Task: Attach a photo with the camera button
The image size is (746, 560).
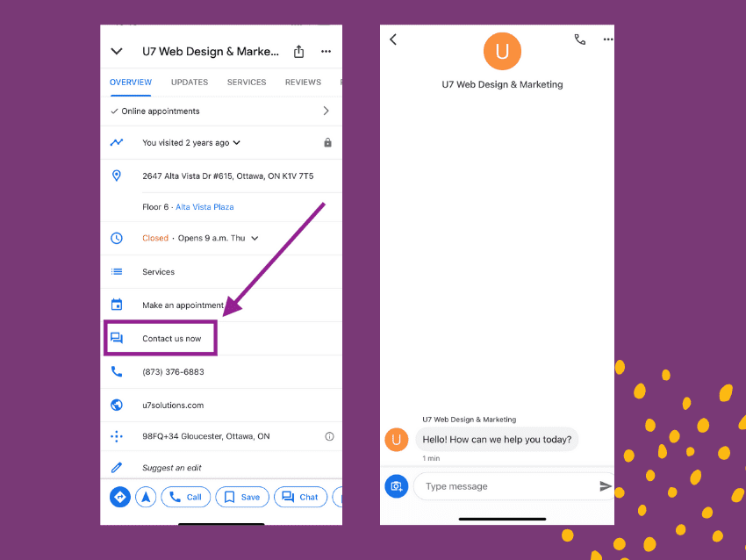Action: (x=397, y=486)
